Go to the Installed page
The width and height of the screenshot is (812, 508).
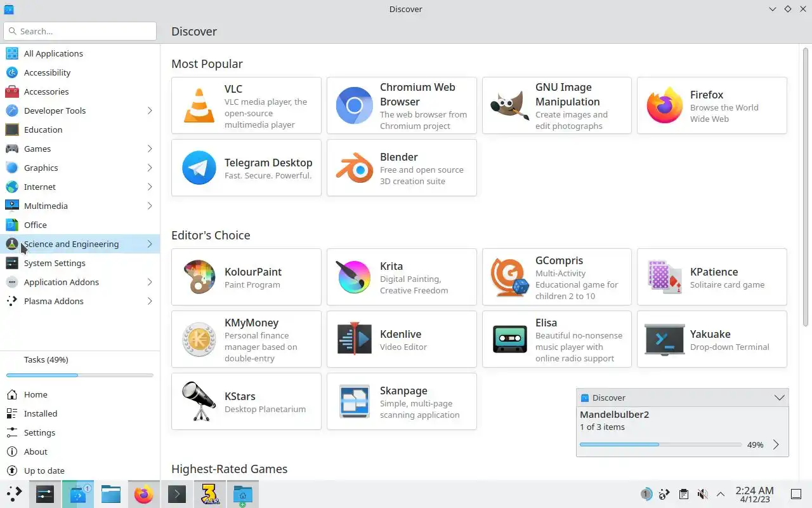tap(80, 413)
